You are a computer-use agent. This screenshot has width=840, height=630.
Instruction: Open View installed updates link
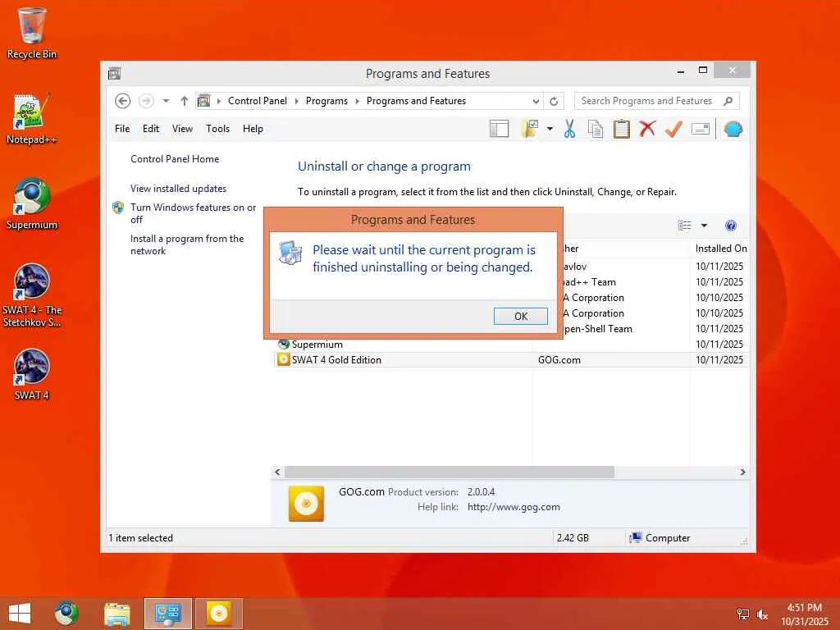[x=178, y=189]
